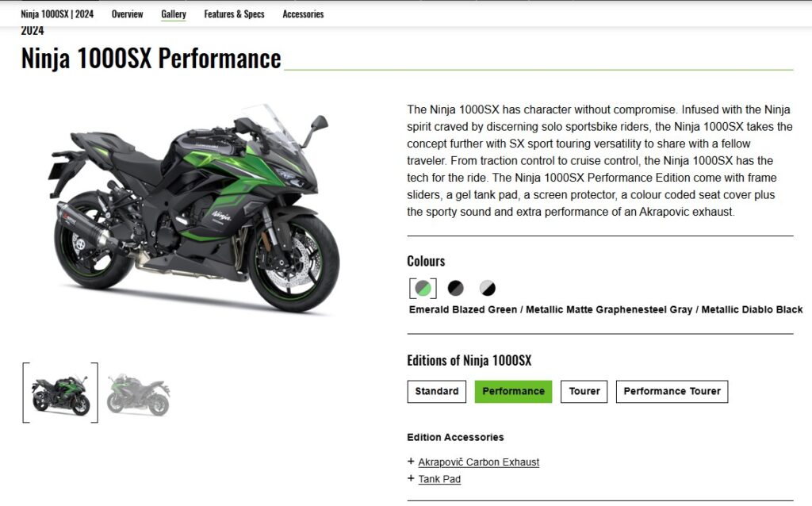The height and width of the screenshot is (506, 812).
Task: Choose the Tourer edition button
Action: (x=584, y=392)
